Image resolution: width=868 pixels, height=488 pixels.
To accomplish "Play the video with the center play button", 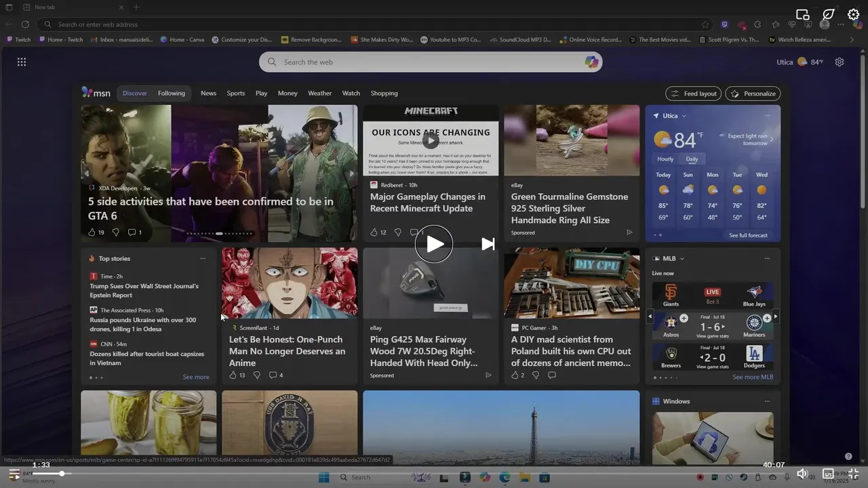I will pyautogui.click(x=434, y=244).
